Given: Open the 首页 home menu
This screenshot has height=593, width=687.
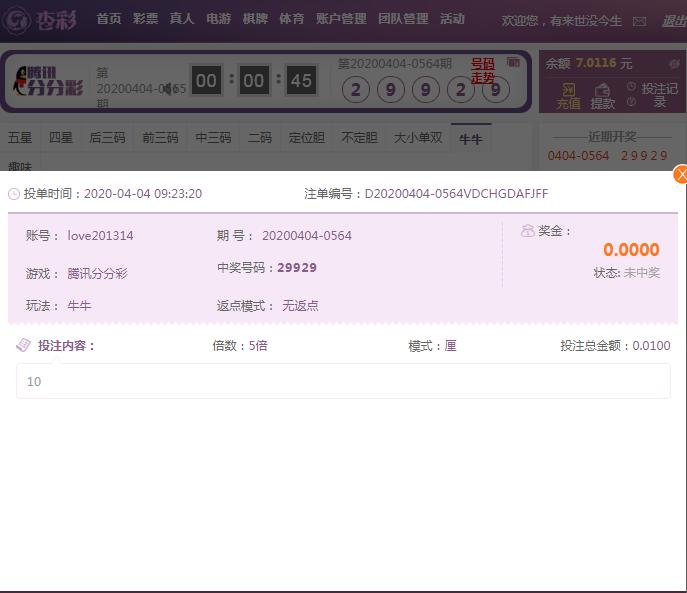Looking at the screenshot, I should coord(109,19).
